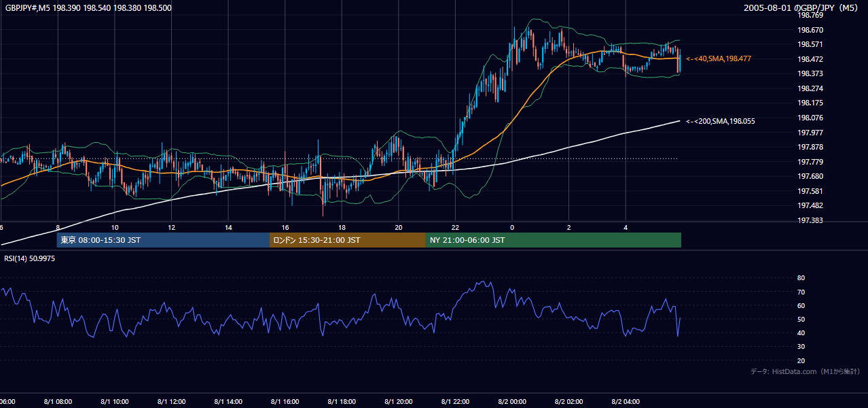This screenshot has width=868, height=408.
Task: Click price axis label 198.571
Action: tap(810, 44)
